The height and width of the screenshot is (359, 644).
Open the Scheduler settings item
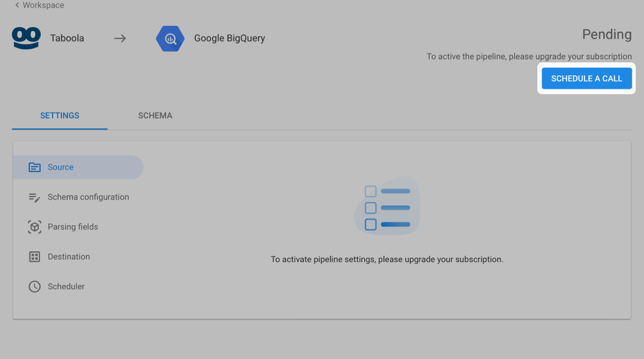pos(78,287)
